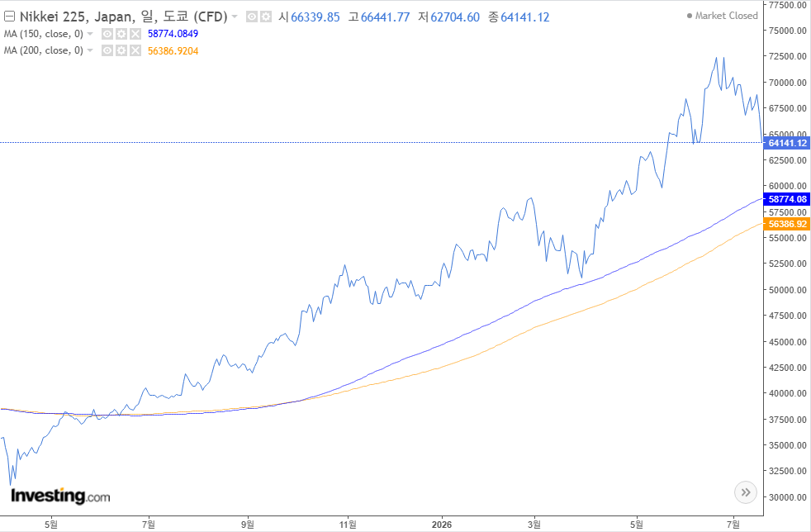Open the MA (200, close, 0) dropdown arrow
811x532 pixels.
(x=90, y=50)
